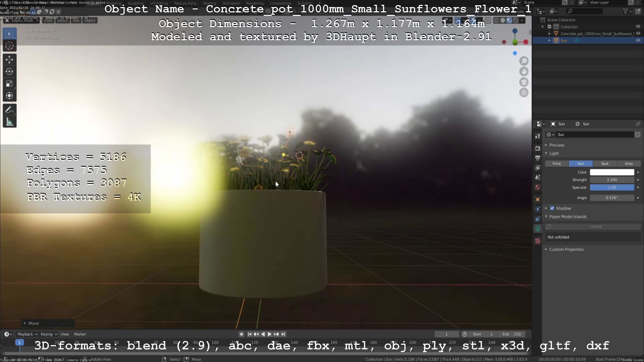Select the Annotate tool
This screenshot has height=362, width=644.
[x=9, y=110]
